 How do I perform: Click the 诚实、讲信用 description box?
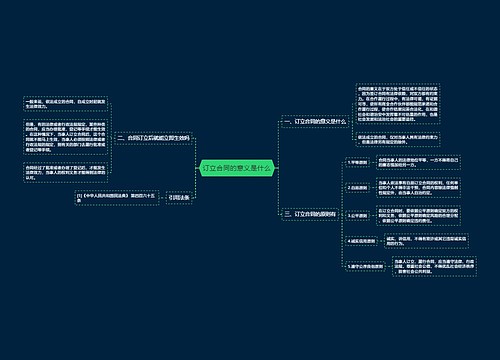tap(426, 241)
